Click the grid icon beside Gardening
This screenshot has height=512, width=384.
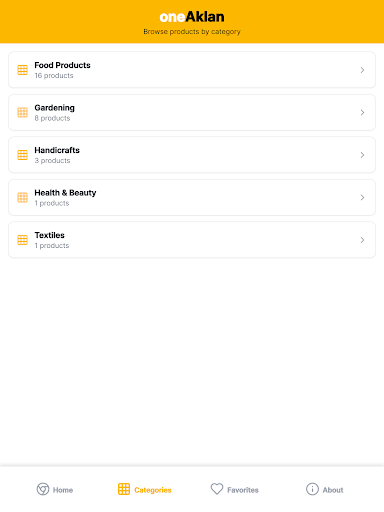[22, 113]
